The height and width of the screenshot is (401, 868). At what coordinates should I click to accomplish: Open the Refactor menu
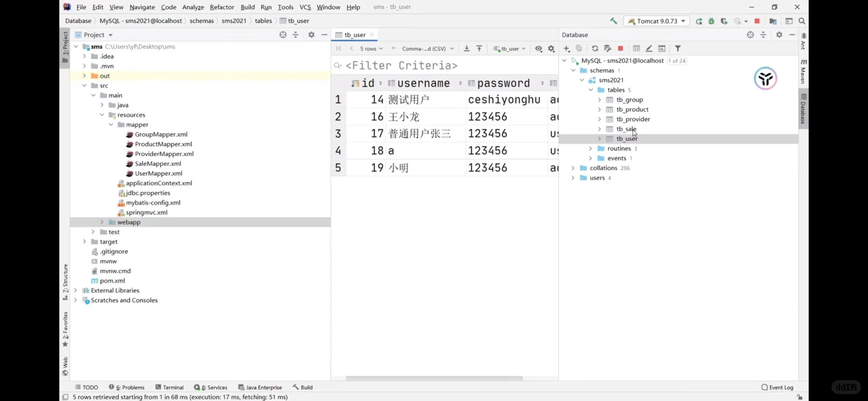[222, 7]
